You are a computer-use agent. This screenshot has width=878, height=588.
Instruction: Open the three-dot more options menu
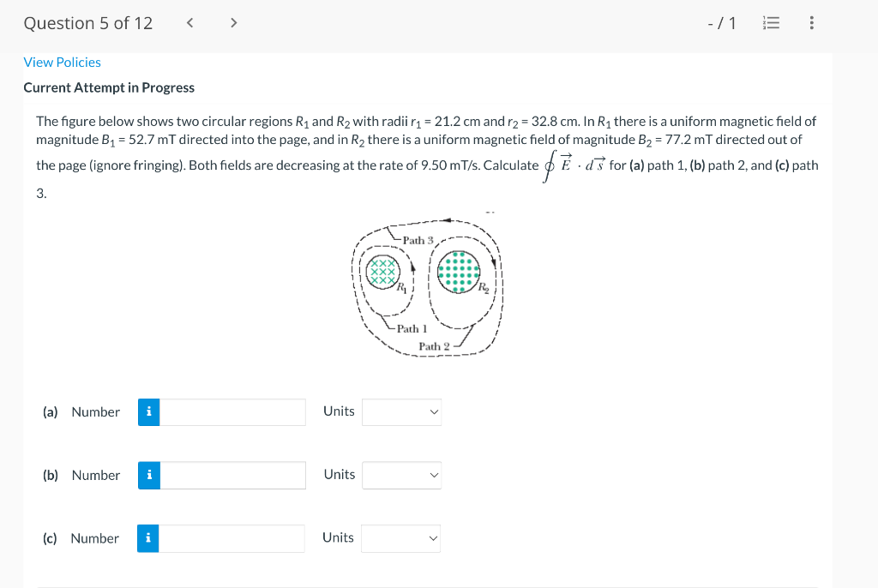[811, 23]
